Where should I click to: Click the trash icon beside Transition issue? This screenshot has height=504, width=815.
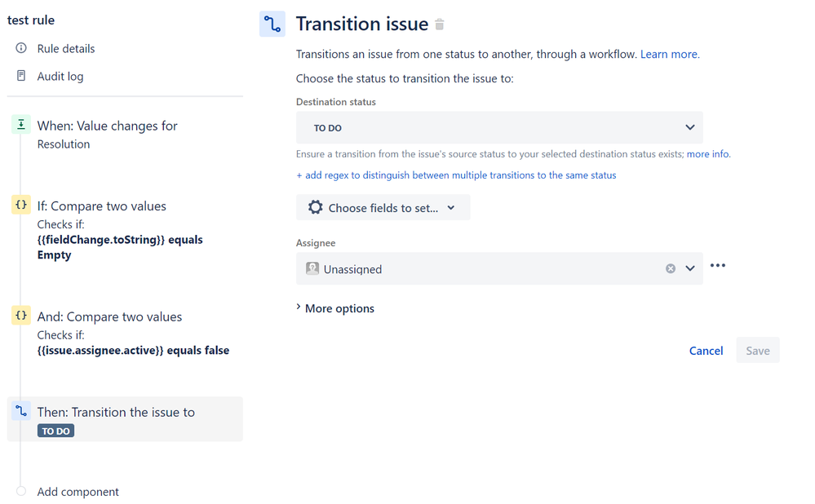point(439,24)
